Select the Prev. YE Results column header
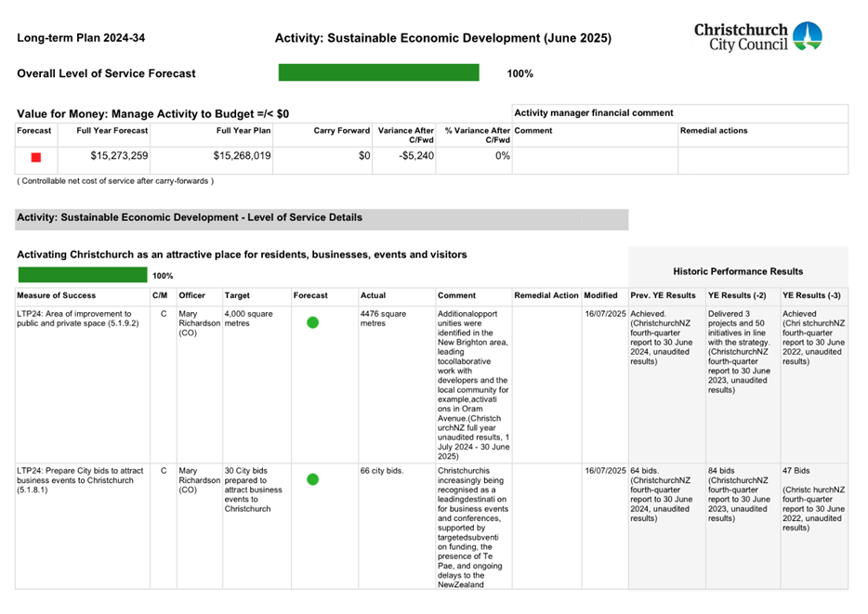 (x=664, y=295)
